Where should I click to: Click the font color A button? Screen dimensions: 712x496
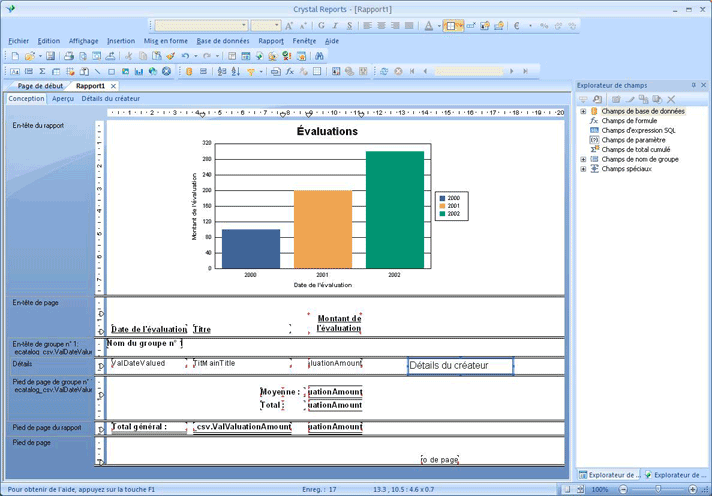pyautogui.click(x=427, y=25)
